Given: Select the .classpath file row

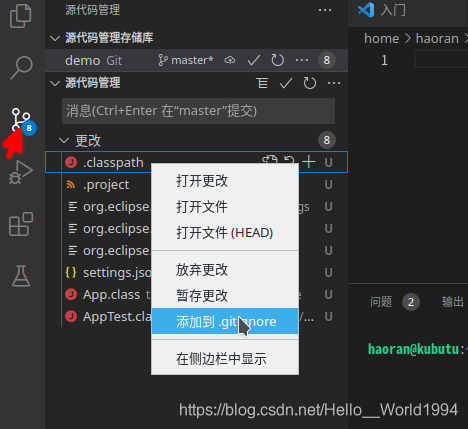Looking at the screenshot, I should click(196, 162).
